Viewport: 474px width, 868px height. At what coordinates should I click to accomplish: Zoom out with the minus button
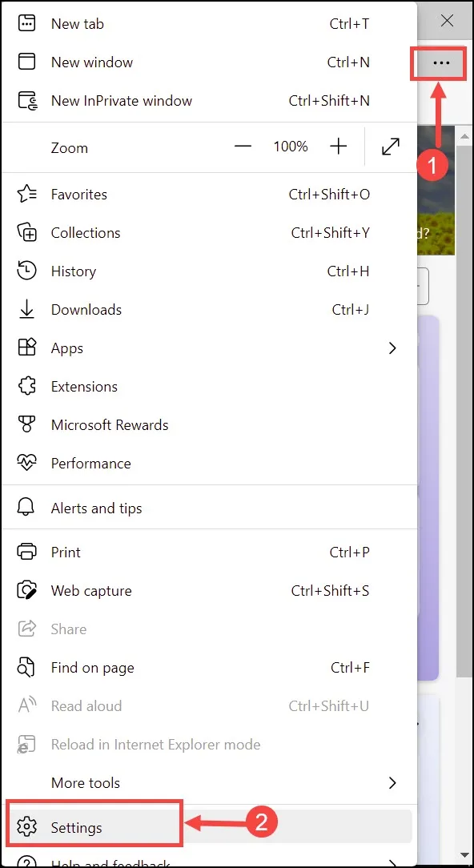coord(243,147)
